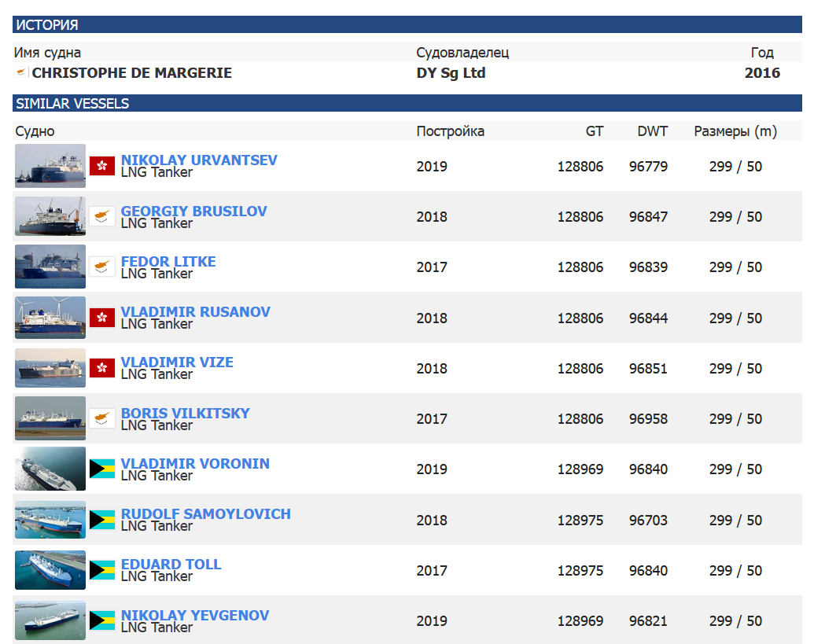Open VLADIMIR VORONIN aerial photo thumbnail
The width and height of the screenshot is (814, 644).
(x=50, y=469)
